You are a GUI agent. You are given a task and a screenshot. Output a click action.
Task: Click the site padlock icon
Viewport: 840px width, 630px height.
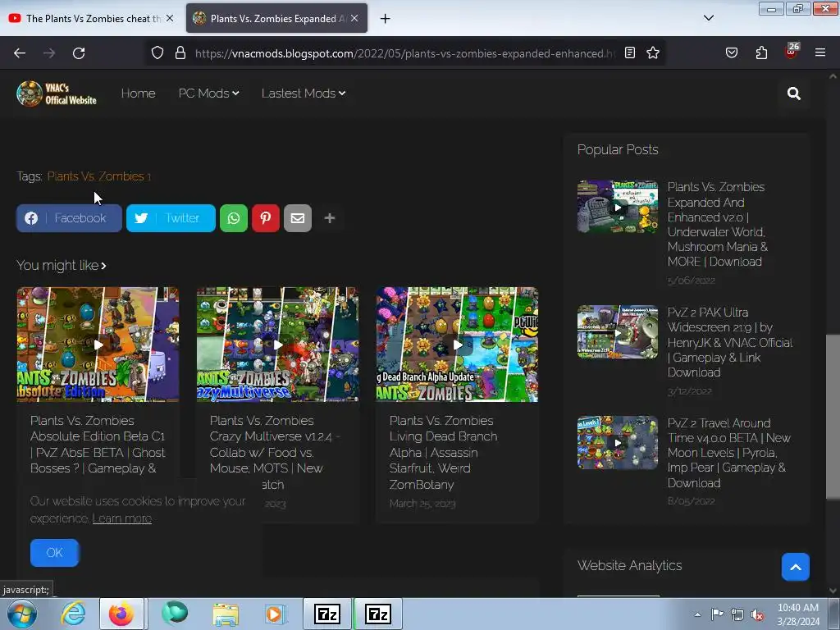[180, 53]
